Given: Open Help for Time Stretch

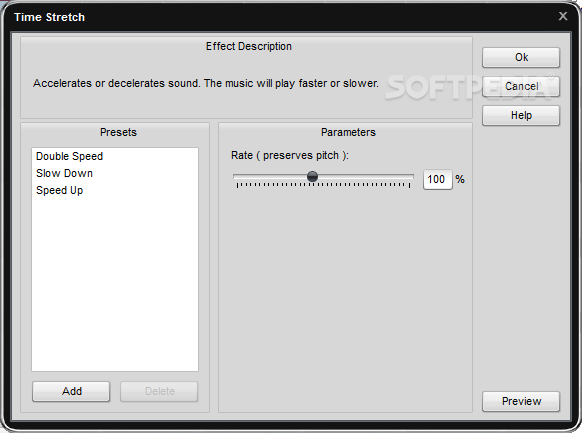Looking at the screenshot, I should point(521,115).
